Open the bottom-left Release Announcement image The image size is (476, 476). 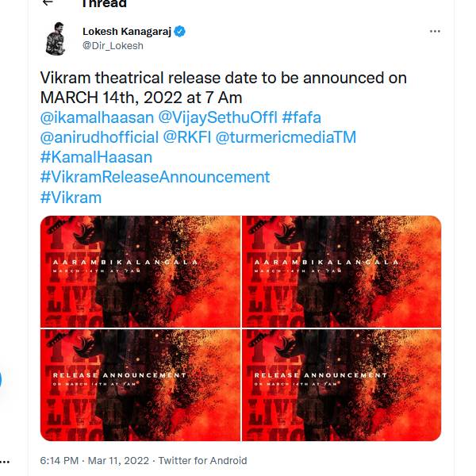click(x=140, y=385)
